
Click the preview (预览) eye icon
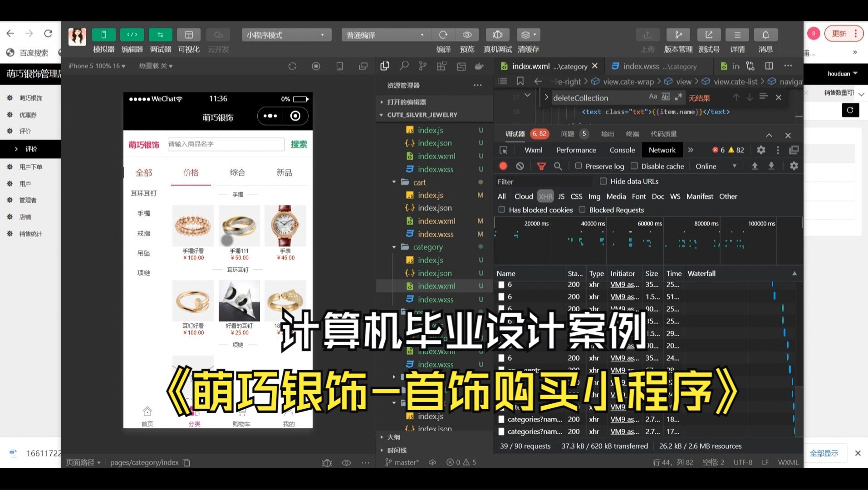[x=467, y=35]
